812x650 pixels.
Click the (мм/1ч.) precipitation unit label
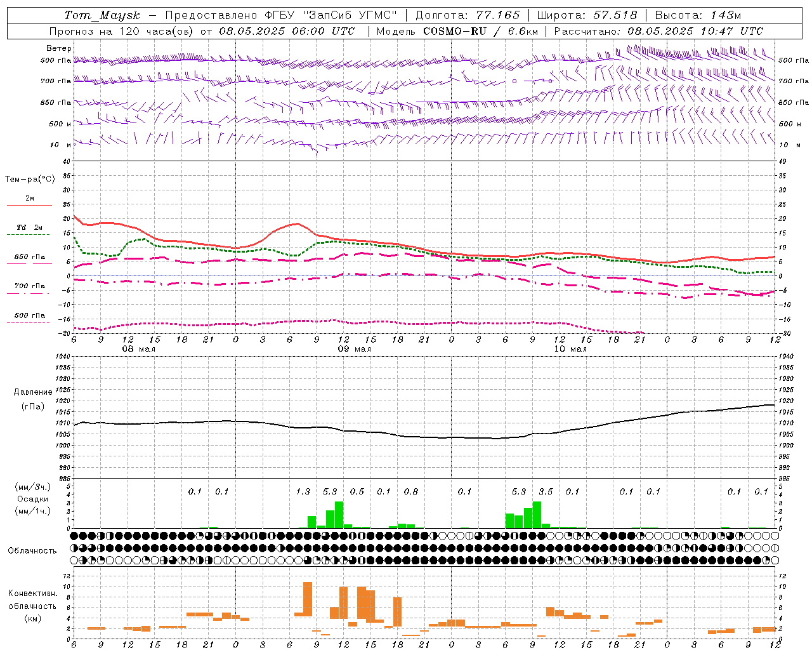click(33, 511)
